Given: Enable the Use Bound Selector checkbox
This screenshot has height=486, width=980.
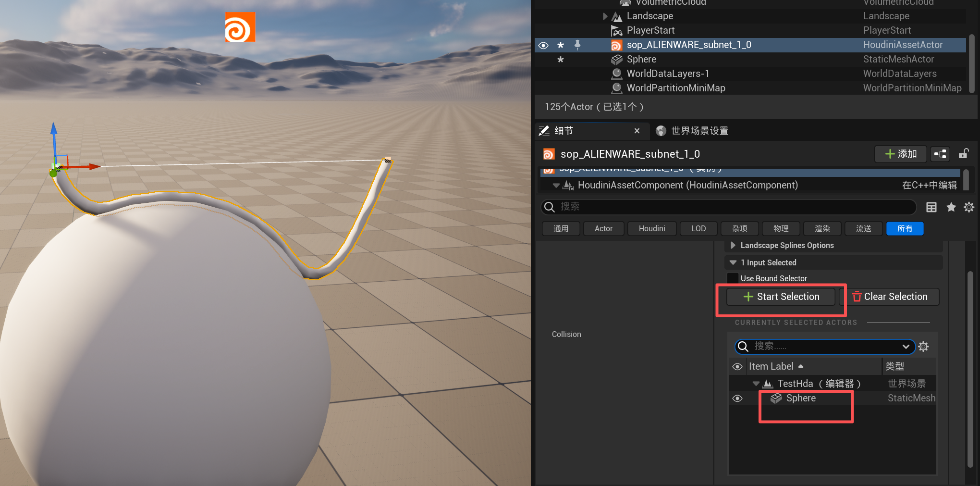Looking at the screenshot, I should [x=733, y=278].
